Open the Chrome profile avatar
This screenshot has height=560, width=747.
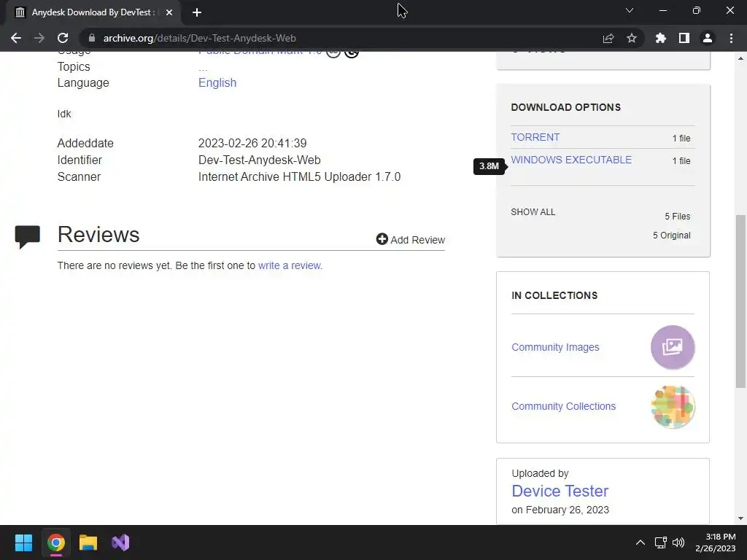[708, 38]
